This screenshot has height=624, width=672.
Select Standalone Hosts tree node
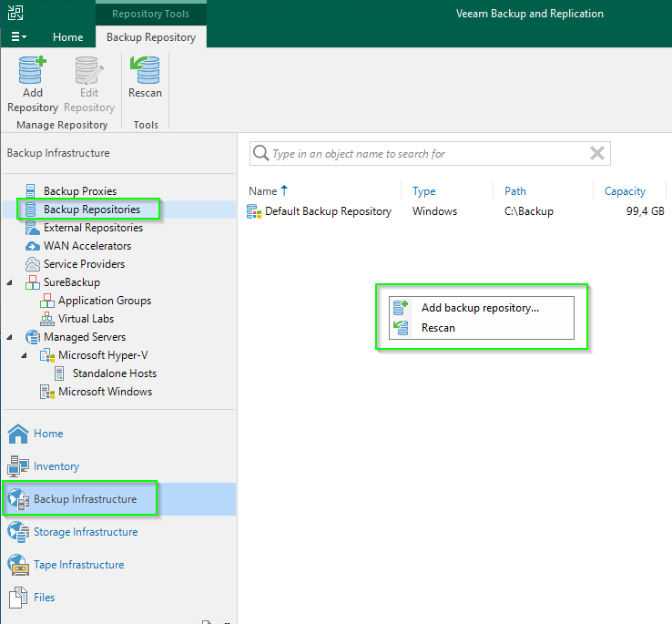pos(115,373)
